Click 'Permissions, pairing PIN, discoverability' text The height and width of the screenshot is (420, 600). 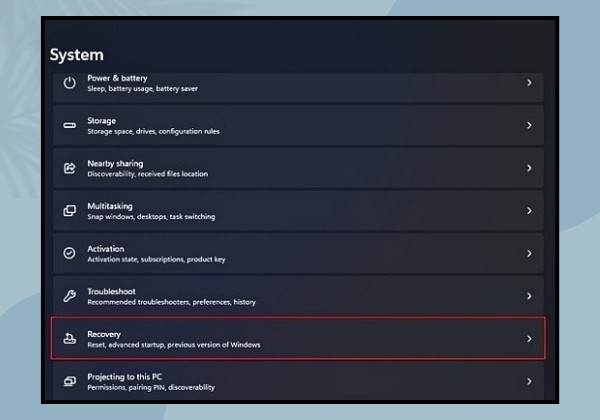coord(151,387)
